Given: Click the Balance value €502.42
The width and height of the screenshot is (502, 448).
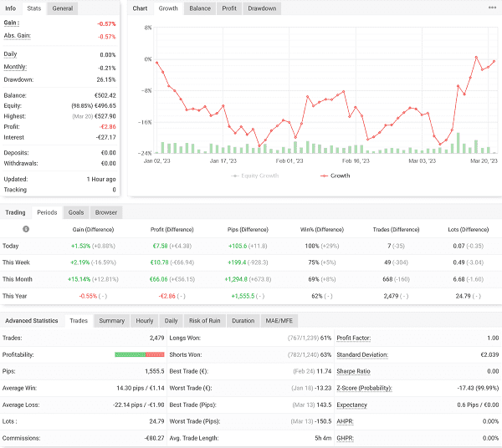Looking at the screenshot, I should (105, 95).
